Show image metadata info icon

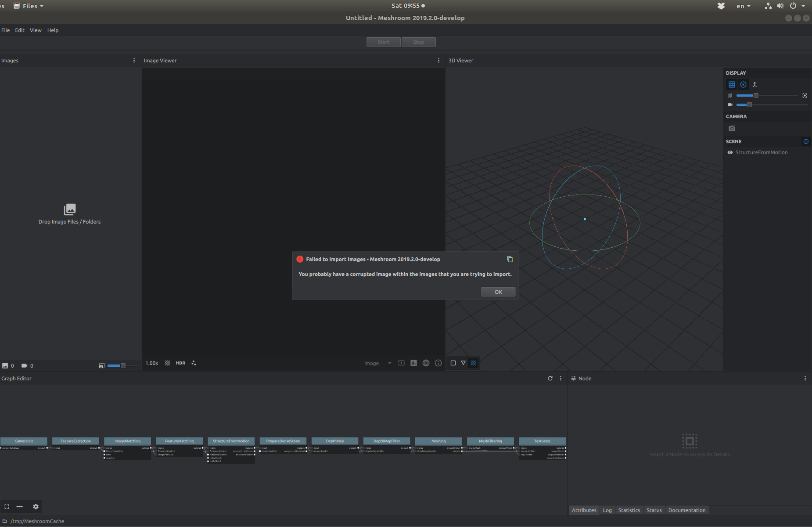coord(438,363)
